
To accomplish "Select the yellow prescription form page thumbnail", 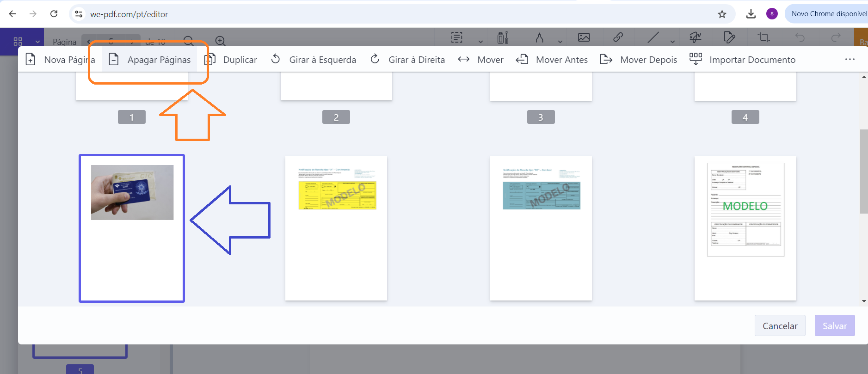I will pos(336,228).
